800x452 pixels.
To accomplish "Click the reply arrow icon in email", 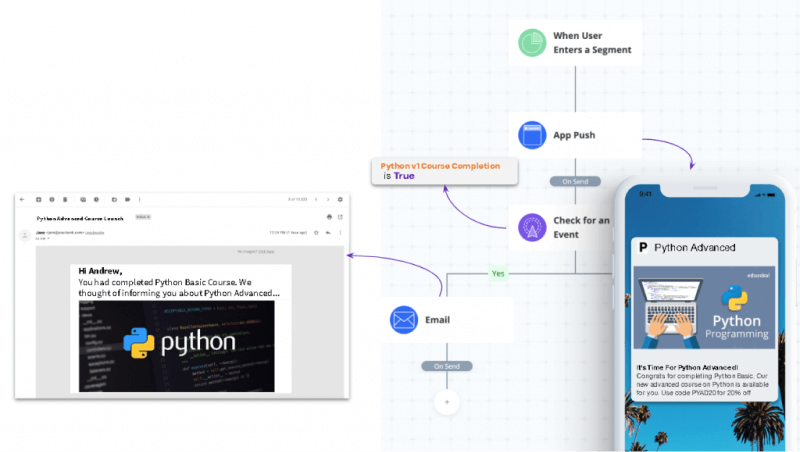I will click(328, 232).
